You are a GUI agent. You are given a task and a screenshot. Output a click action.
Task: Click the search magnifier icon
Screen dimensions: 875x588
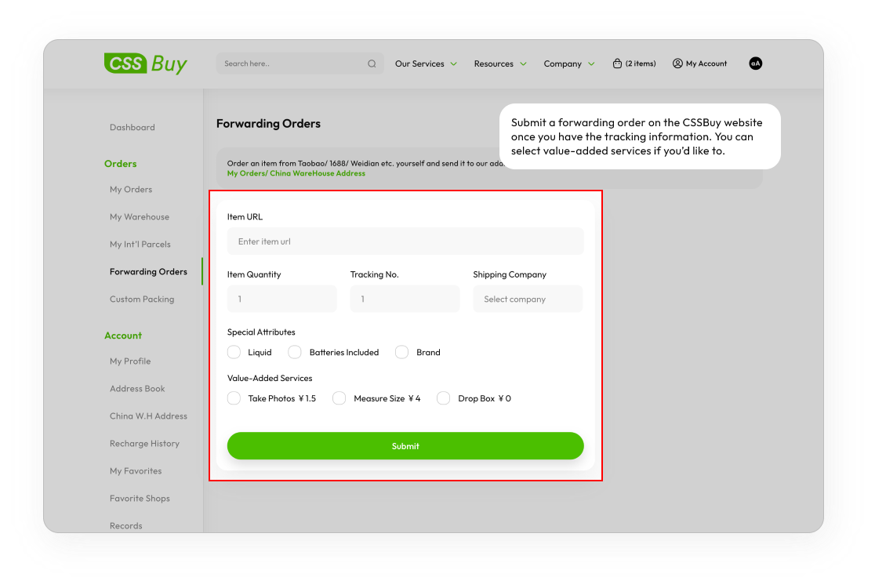pyautogui.click(x=372, y=64)
